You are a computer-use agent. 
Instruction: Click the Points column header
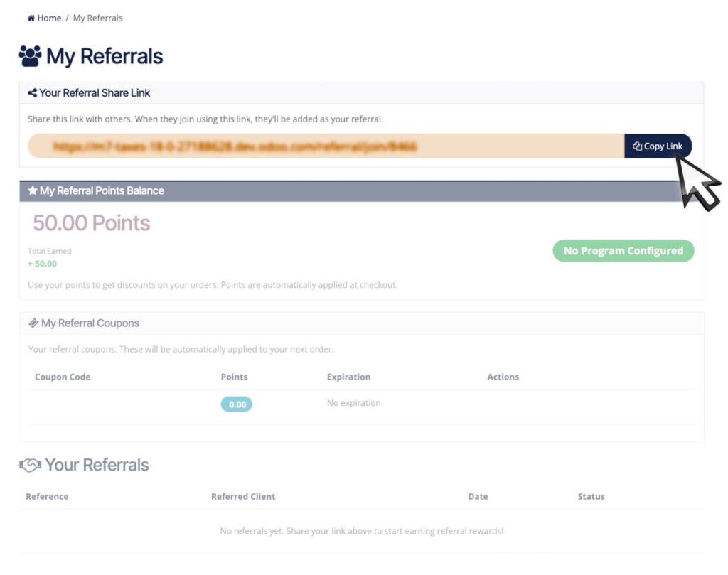[x=234, y=377]
